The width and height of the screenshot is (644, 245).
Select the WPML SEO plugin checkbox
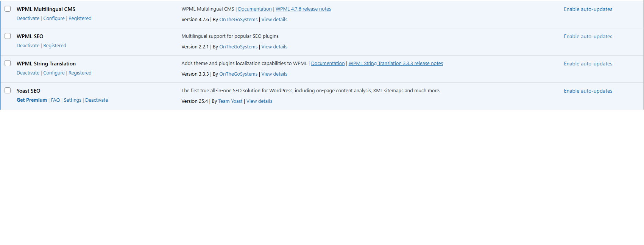click(x=8, y=36)
